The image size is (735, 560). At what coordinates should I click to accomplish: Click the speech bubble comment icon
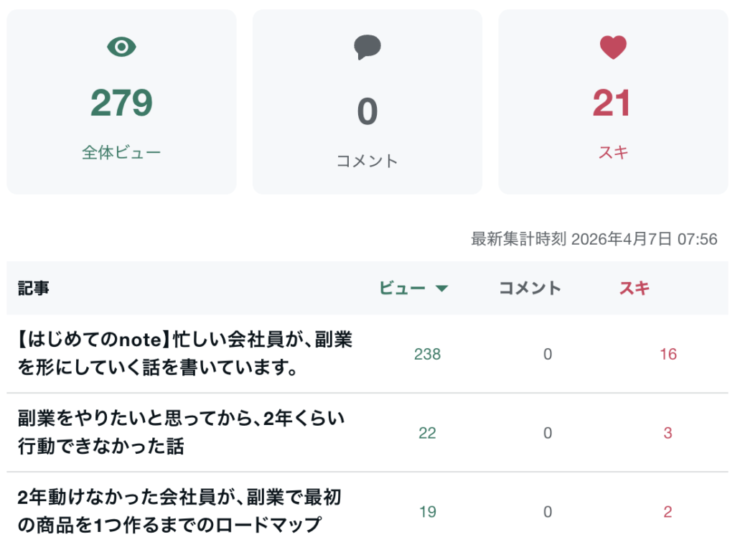pos(367,47)
